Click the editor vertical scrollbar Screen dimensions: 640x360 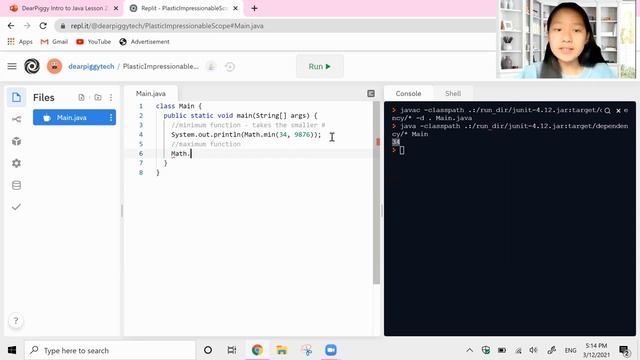(x=376, y=193)
